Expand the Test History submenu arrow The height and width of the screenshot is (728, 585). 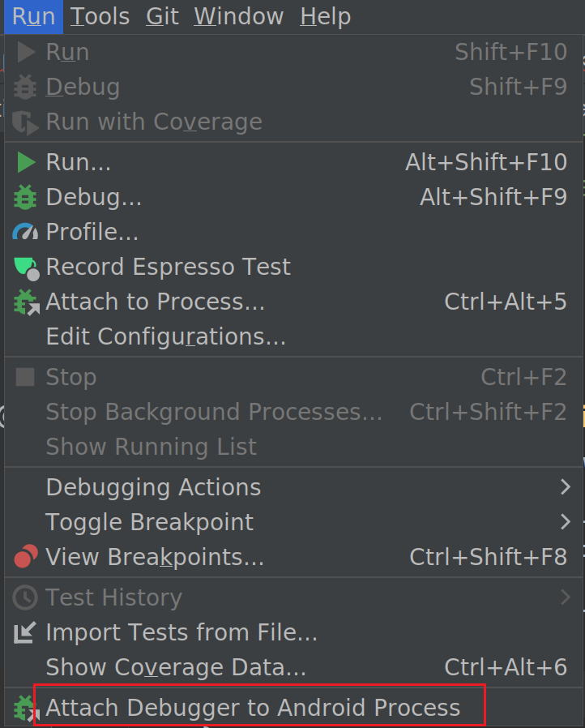(566, 597)
